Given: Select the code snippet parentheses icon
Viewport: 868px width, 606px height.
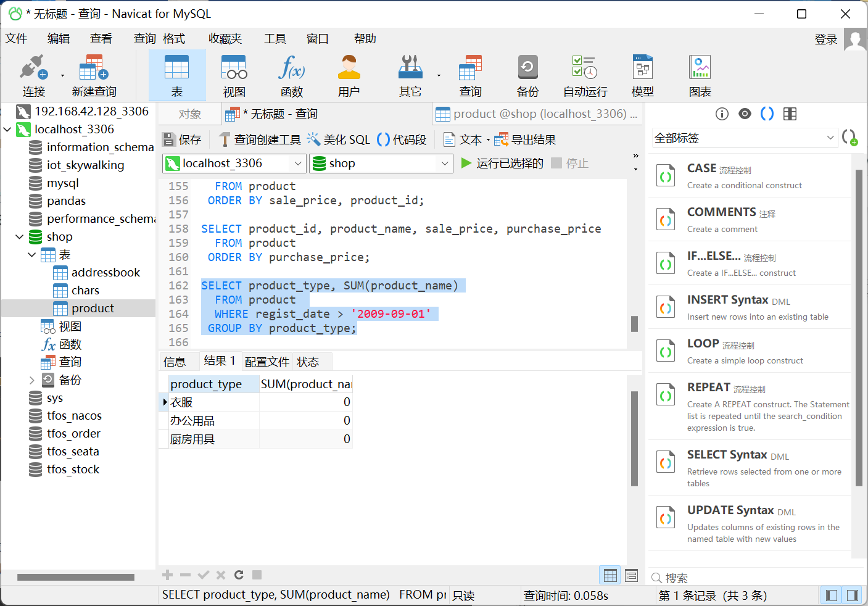Looking at the screenshot, I should [767, 114].
